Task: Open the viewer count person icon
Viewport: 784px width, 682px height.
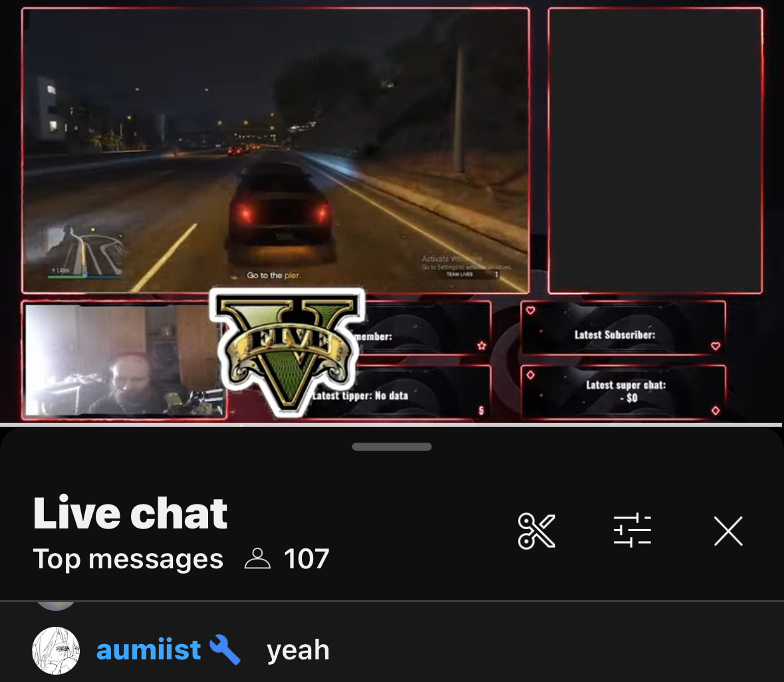Action: (x=257, y=558)
